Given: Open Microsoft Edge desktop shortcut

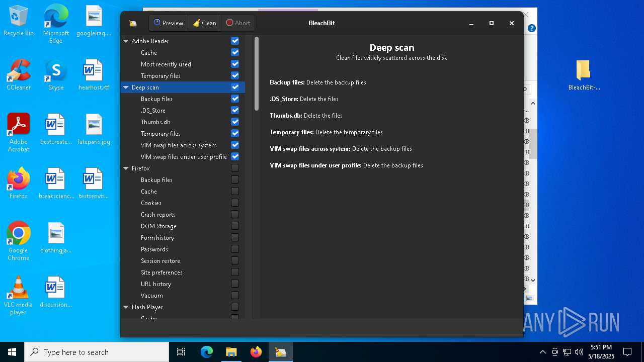Looking at the screenshot, I should click(x=56, y=24).
